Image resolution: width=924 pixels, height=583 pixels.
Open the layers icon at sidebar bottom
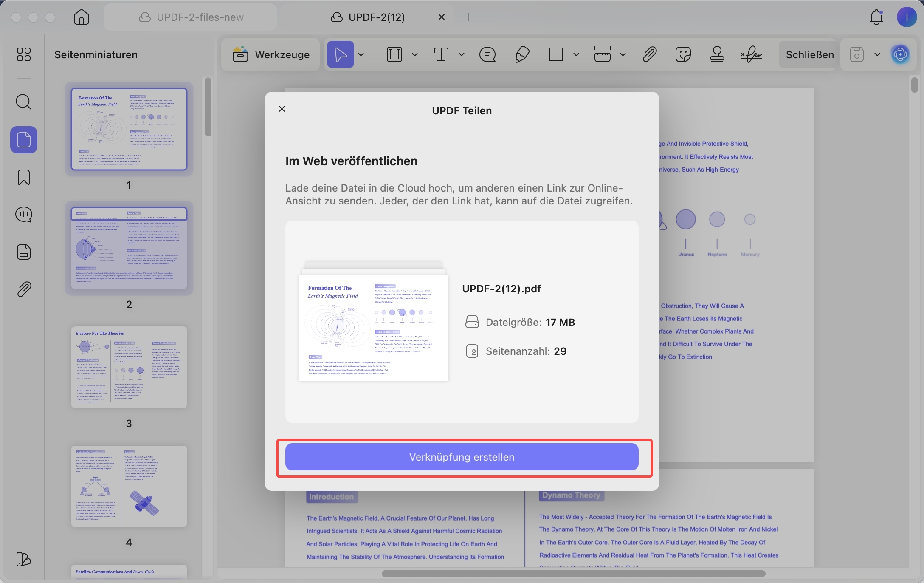tap(23, 559)
